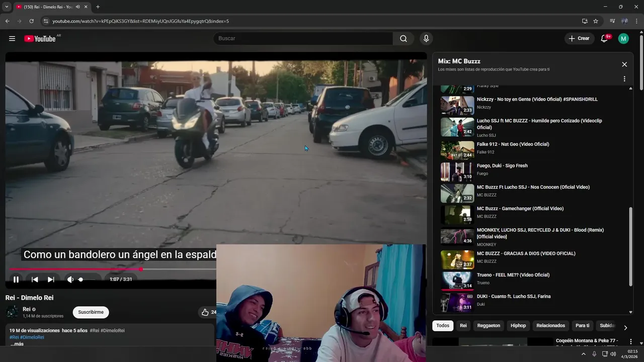Bookmark this page with the star
Screen dimensions: 644x362
tap(596, 21)
